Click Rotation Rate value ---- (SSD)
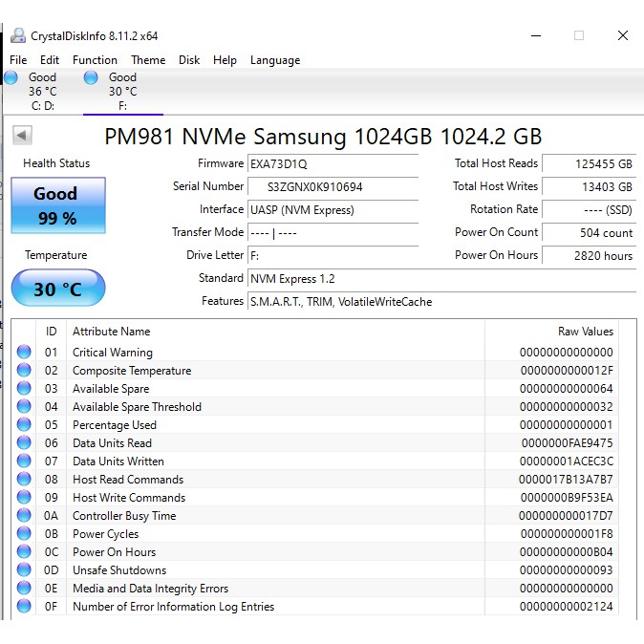 589,210
